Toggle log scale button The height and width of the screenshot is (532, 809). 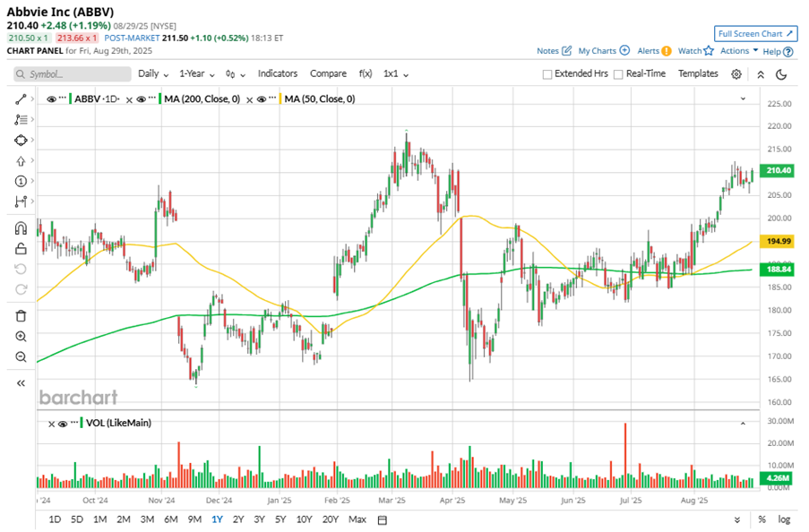point(784,519)
